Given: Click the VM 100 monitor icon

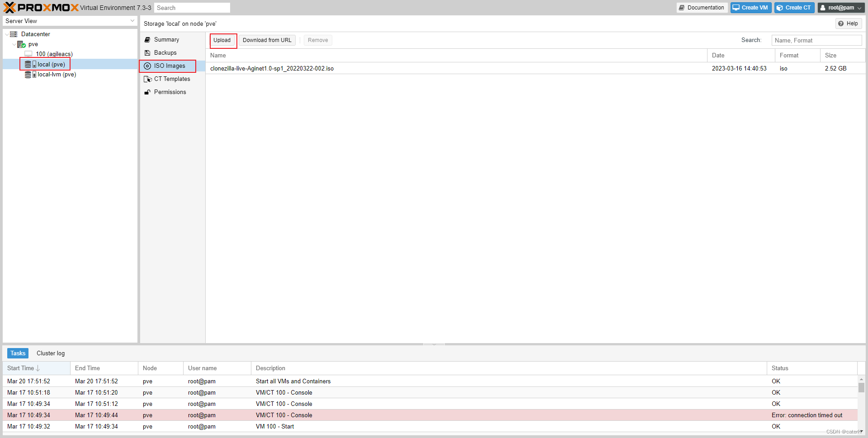Looking at the screenshot, I should point(28,54).
